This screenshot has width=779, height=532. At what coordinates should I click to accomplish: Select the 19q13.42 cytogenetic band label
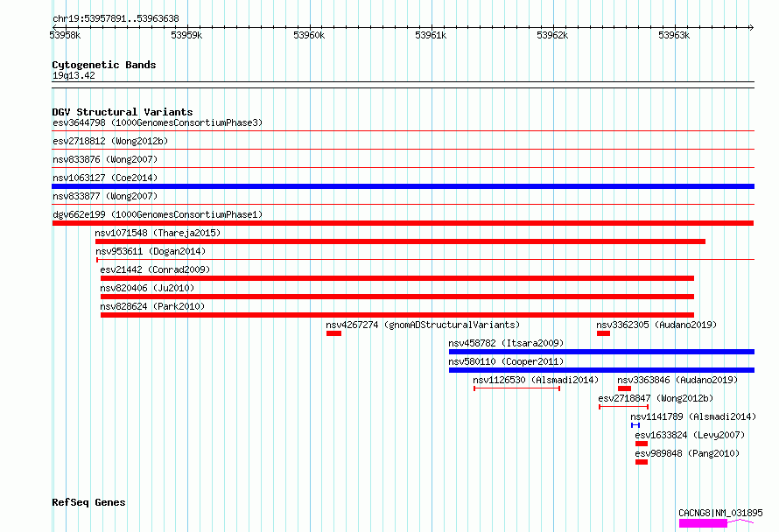point(74,75)
